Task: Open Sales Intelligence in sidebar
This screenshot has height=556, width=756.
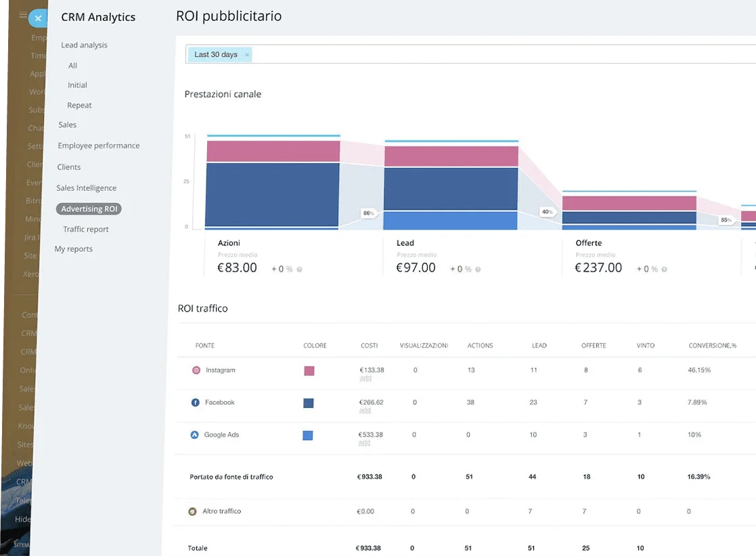Action: click(87, 188)
